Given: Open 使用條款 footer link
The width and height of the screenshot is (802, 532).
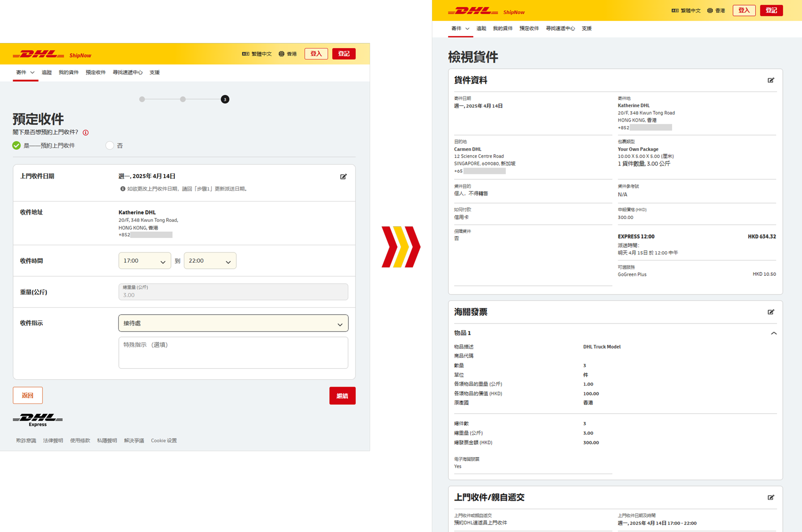Looking at the screenshot, I should click(80, 441).
